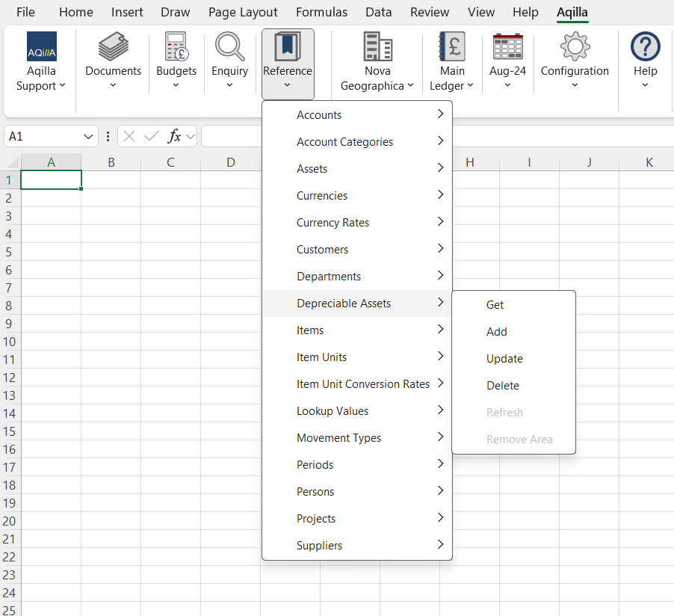
Task: Click the Aqilla Support logo icon
Action: point(41,47)
